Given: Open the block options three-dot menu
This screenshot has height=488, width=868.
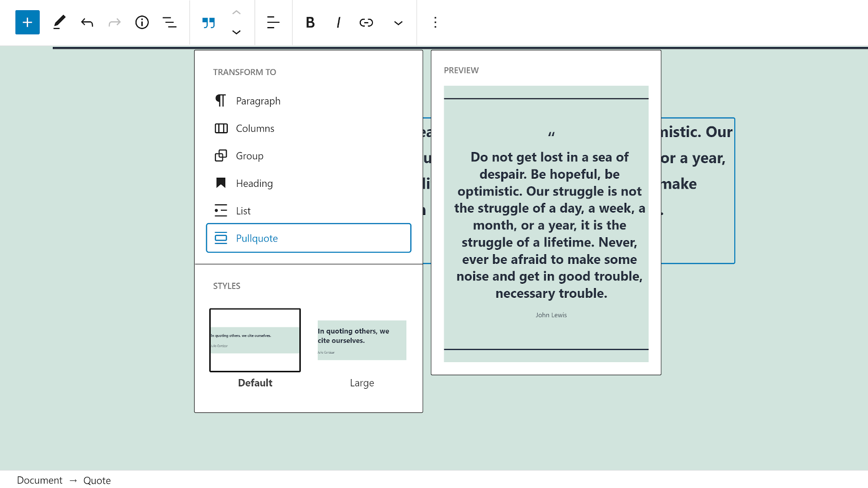Looking at the screenshot, I should (435, 22).
